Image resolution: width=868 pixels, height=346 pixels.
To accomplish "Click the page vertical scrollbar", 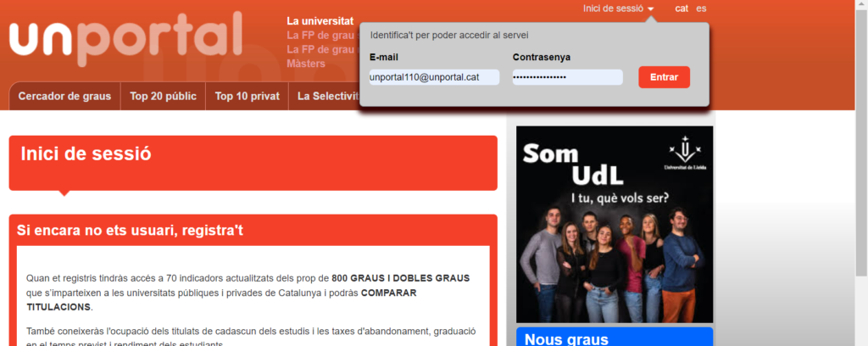I will click(x=861, y=170).
